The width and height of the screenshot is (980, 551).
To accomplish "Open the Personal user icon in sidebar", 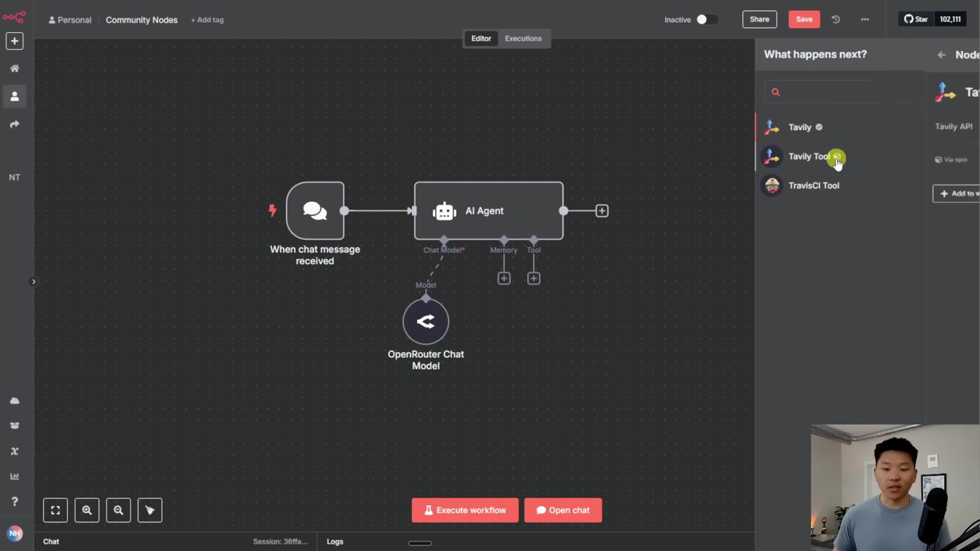I will tap(15, 96).
